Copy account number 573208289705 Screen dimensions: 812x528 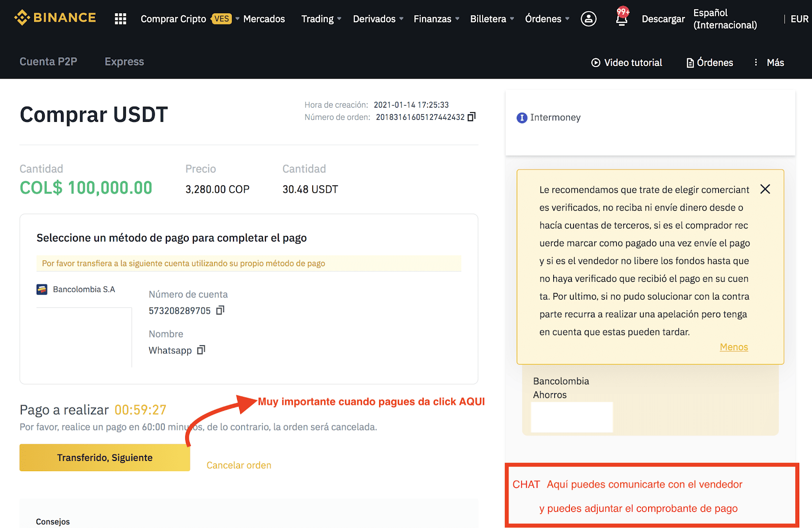[x=220, y=310]
